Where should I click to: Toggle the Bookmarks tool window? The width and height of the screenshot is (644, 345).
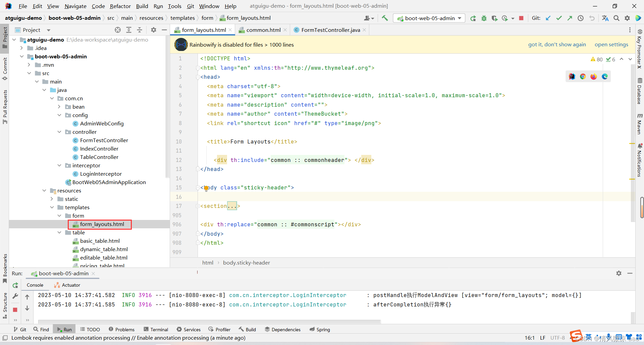pyautogui.click(x=5, y=268)
